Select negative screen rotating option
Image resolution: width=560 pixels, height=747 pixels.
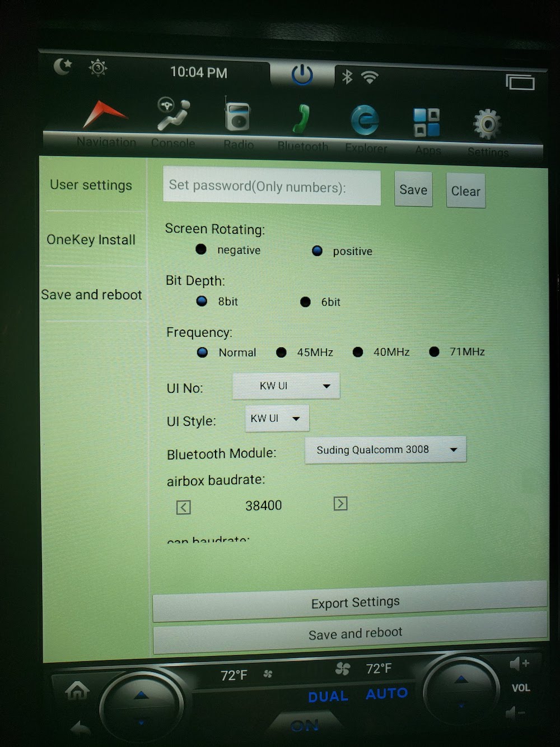point(201,249)
